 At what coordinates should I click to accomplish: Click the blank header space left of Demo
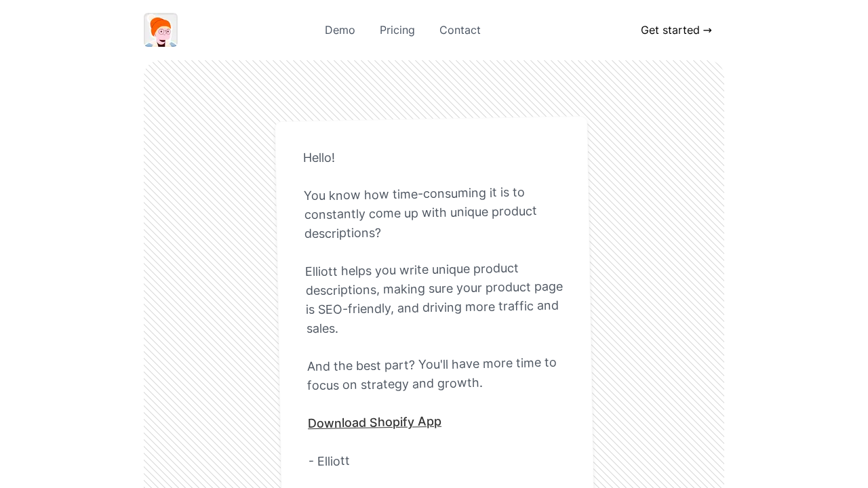pos(251,30)
